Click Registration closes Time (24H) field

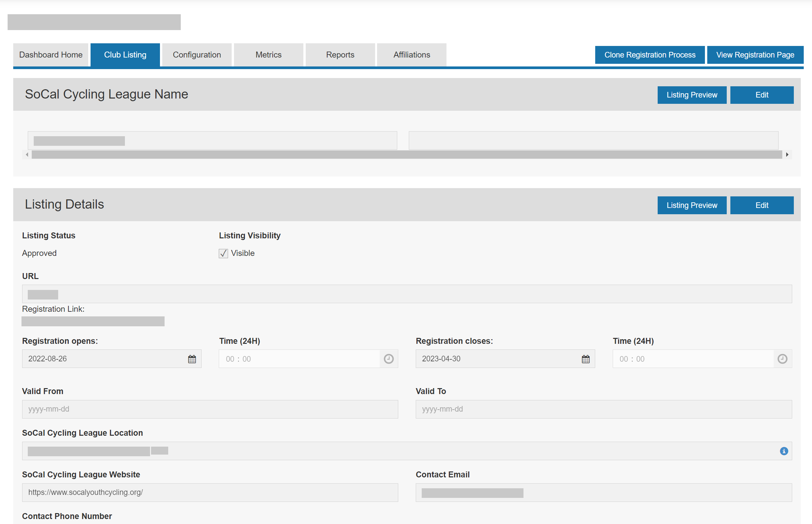tap(702, 359)
